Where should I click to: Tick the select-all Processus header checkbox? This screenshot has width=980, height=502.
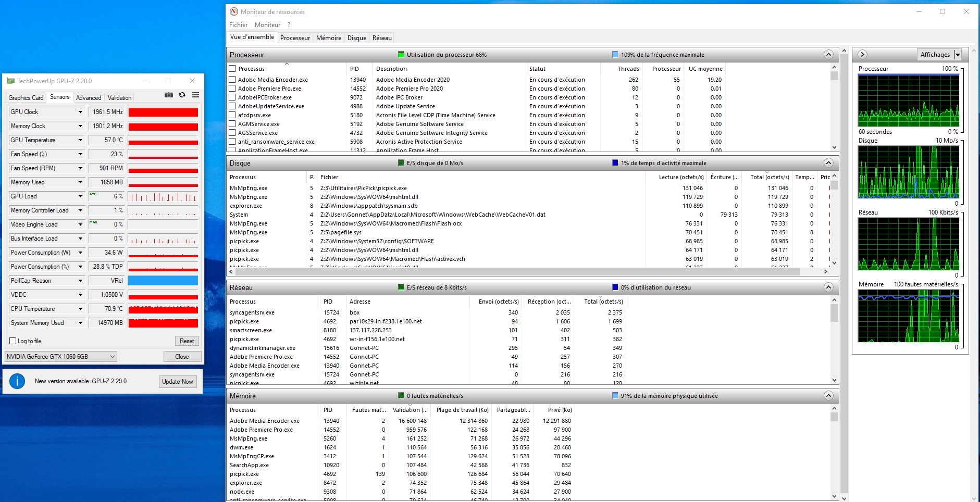click(232, 68)
